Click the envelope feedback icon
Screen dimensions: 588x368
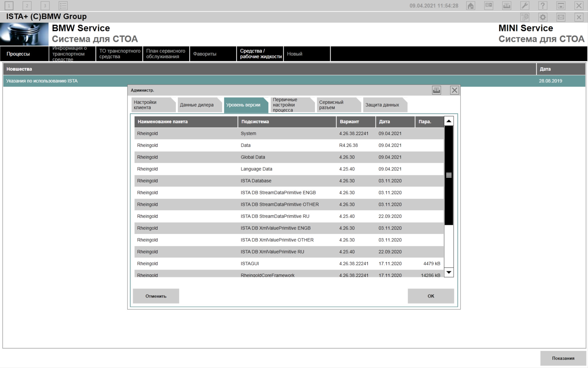point(561,17)
